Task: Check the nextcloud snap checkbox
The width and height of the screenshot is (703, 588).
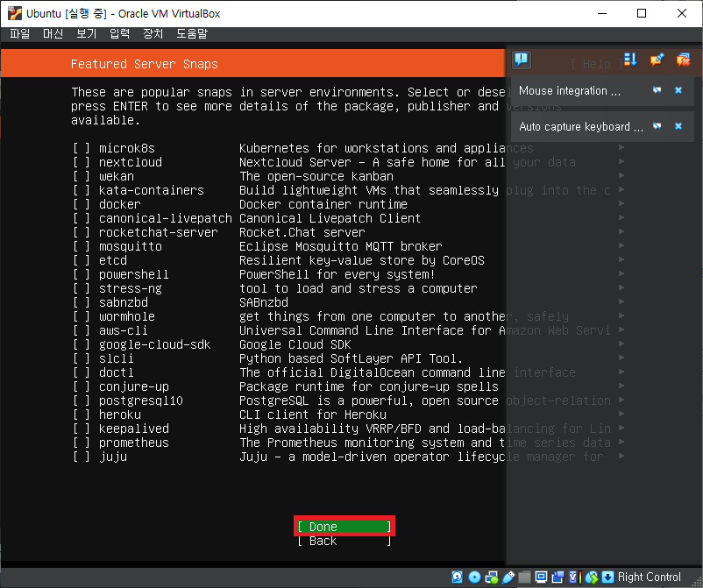Action: coord(82,162)
